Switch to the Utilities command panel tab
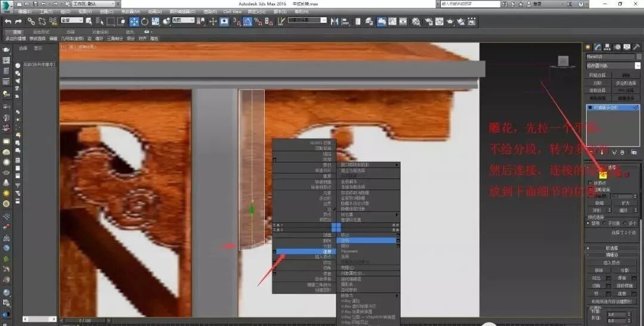The image size is (644, 326). click(637, 47)
